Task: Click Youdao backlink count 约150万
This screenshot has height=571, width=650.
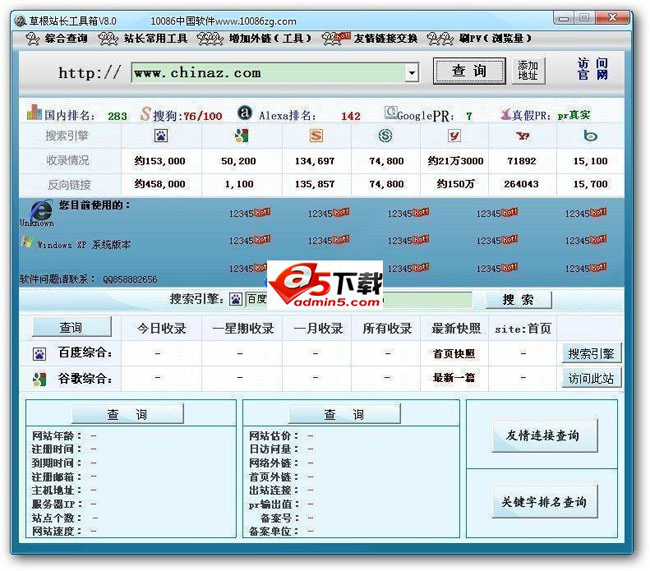Action: [455, 184]
